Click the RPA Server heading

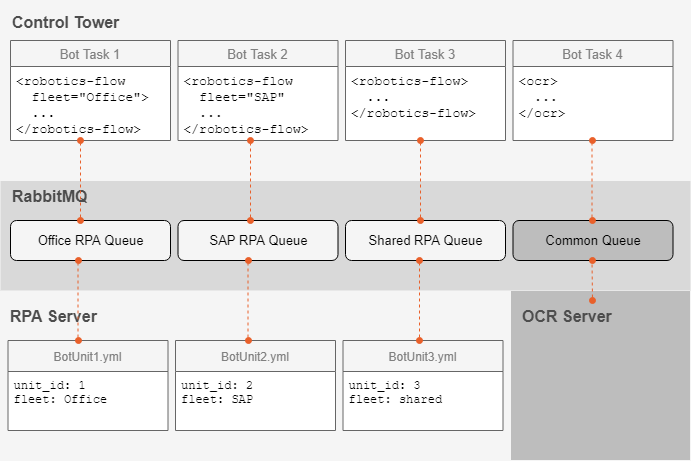click(x=53, y=316)
